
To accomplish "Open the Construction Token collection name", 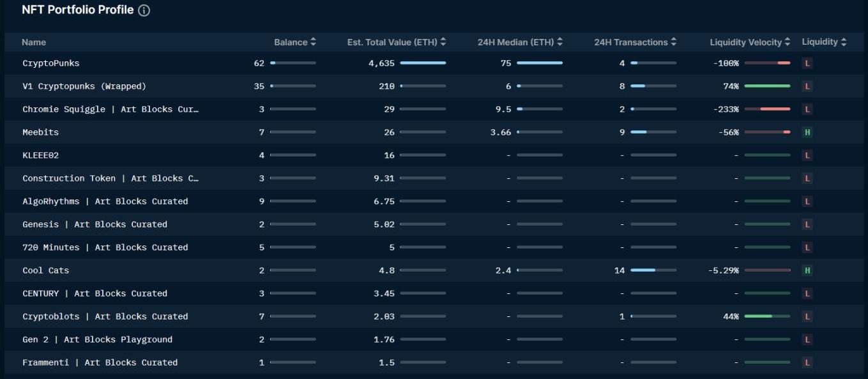I will pos(110,178).
